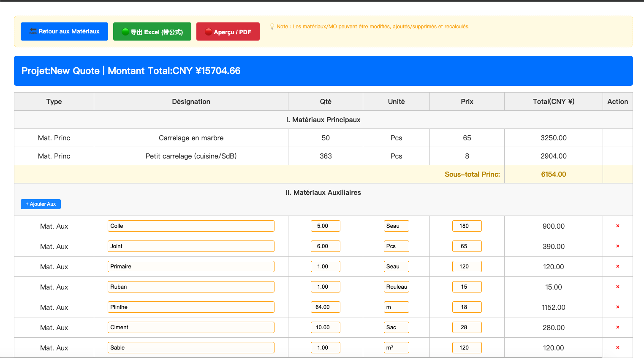Edit the Ciment unit field Sac
644x358 pixels.
tap(397, 328)
